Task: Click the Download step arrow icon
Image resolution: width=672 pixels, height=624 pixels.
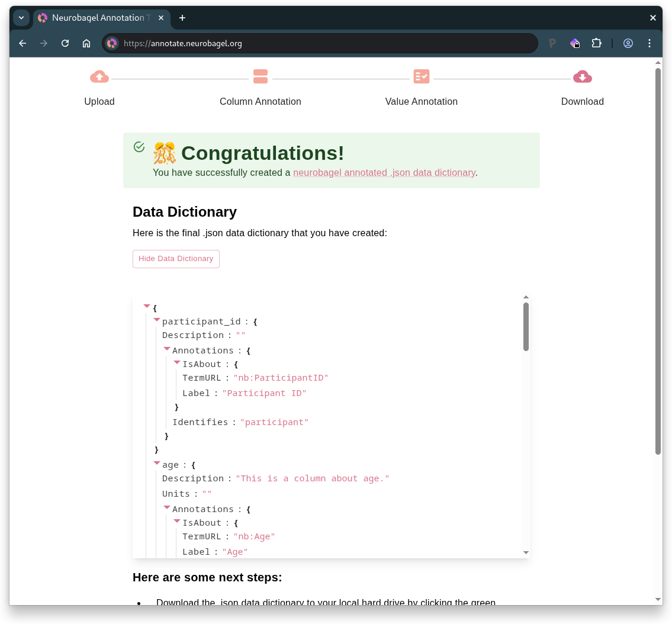Action: 583,76
